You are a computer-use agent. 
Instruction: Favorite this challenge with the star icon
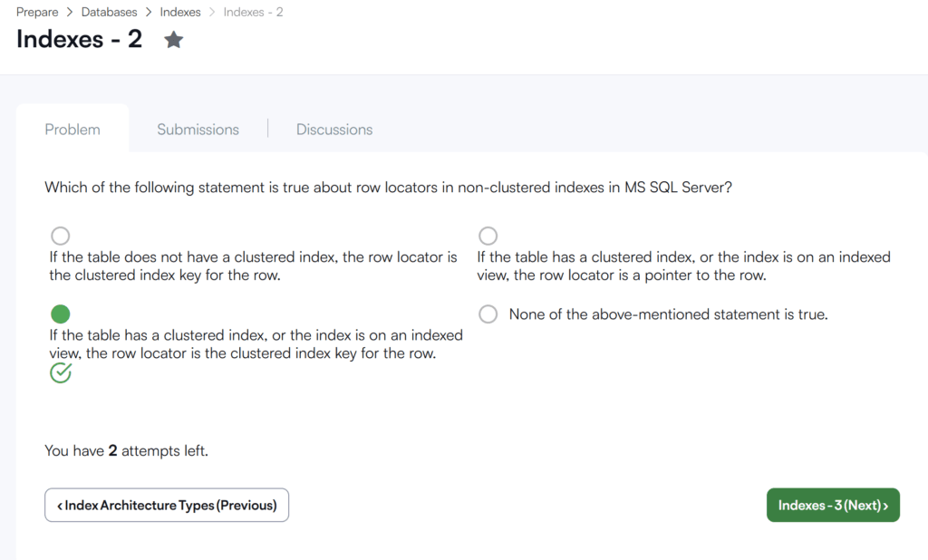tap(173, 40)
